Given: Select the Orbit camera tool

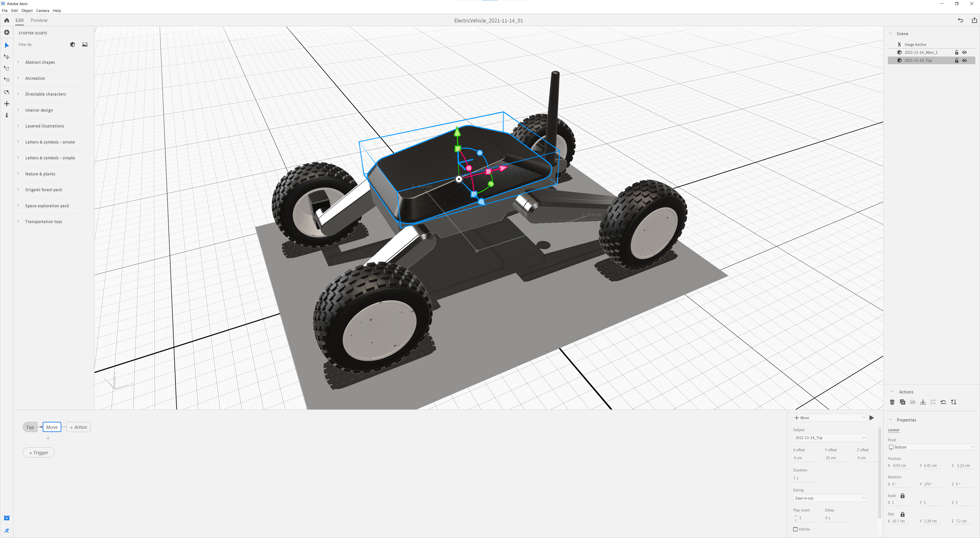Looking at the screenshot, I should [6, 92].
